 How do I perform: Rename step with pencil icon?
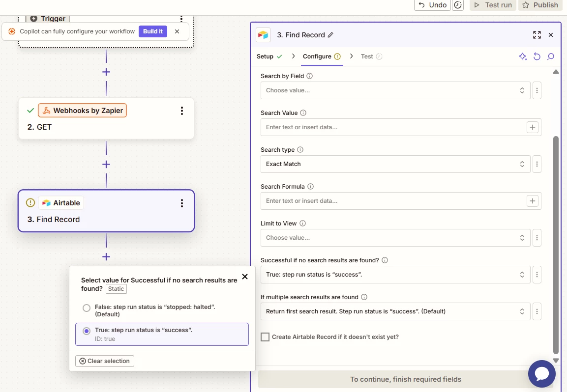tap(330, 35)
